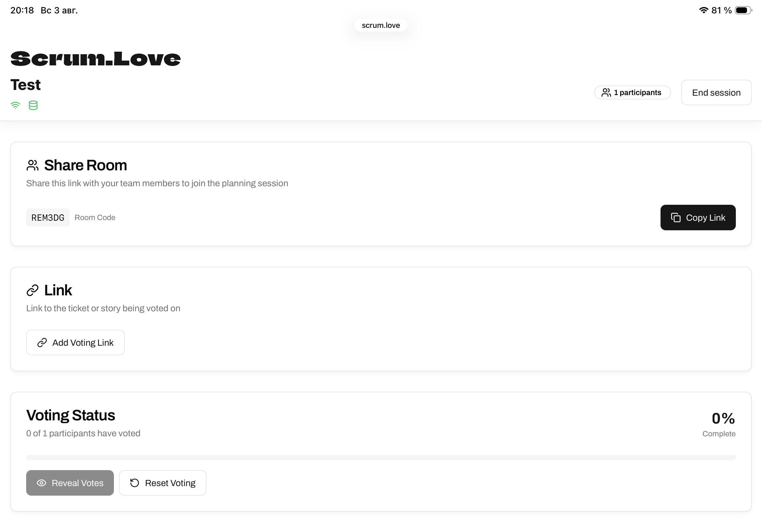The height and width of the screenshot is (532, 762).
Task: Click the 81 % battery percentage text
Action: (x=721, y=10)
